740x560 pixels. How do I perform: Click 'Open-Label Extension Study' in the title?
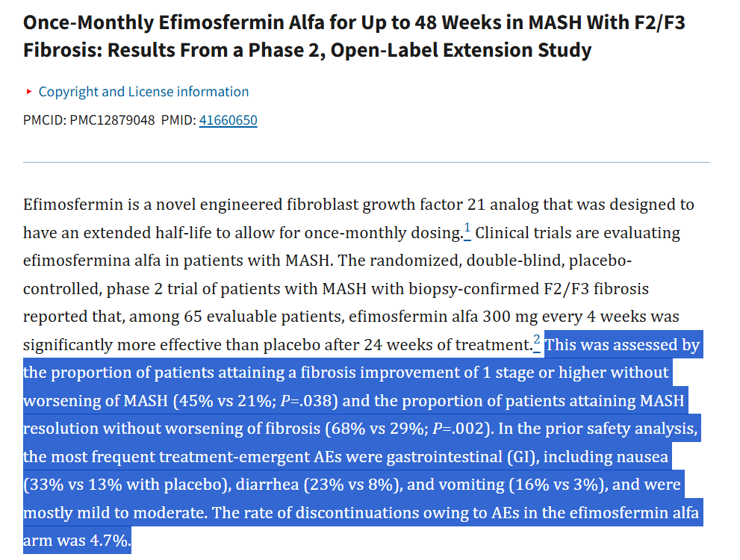click(461, 50)
